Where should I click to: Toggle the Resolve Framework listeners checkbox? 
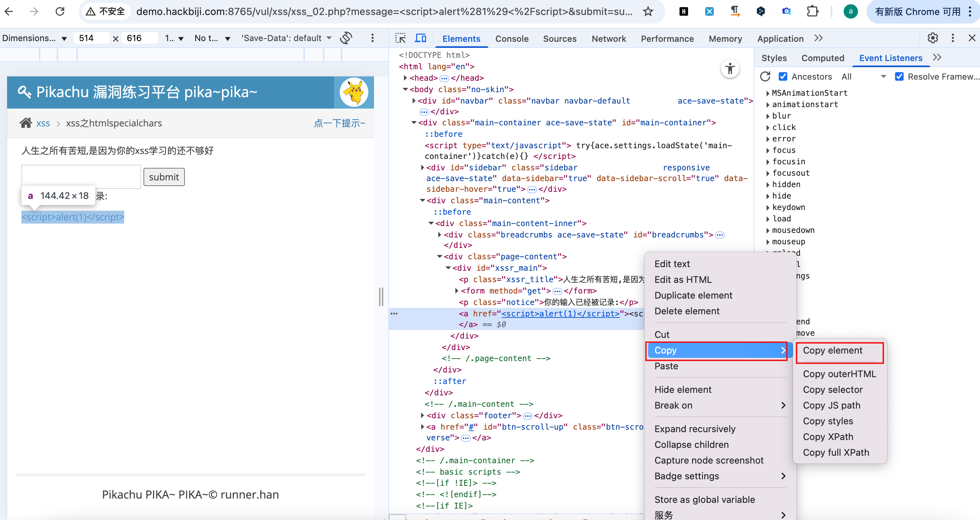(x=899, y=76)
